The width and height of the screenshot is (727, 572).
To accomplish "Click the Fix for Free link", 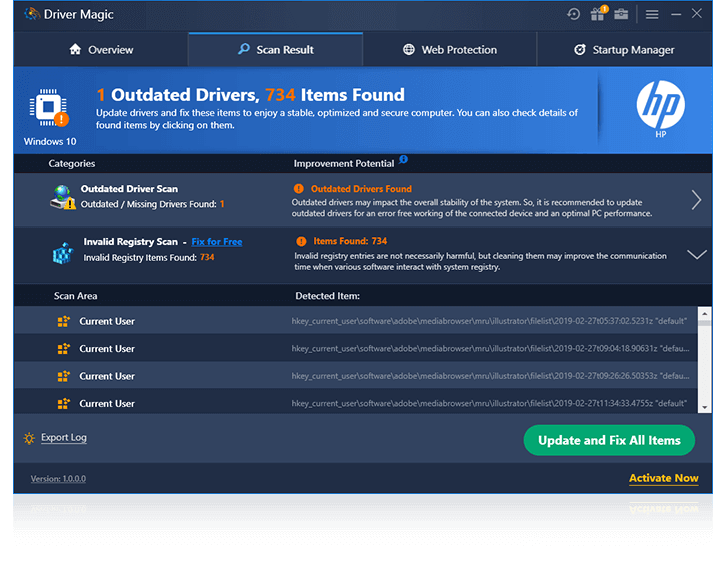I will coord(217,242).
